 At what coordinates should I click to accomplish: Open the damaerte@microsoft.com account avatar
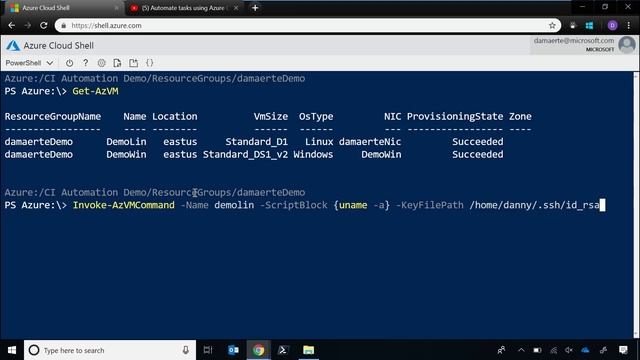point(627,44)
